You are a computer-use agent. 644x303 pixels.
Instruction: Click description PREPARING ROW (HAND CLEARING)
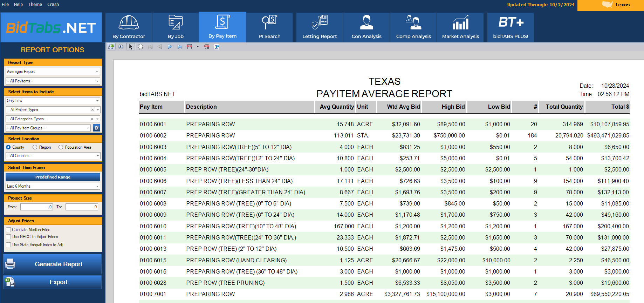point(237,260)
